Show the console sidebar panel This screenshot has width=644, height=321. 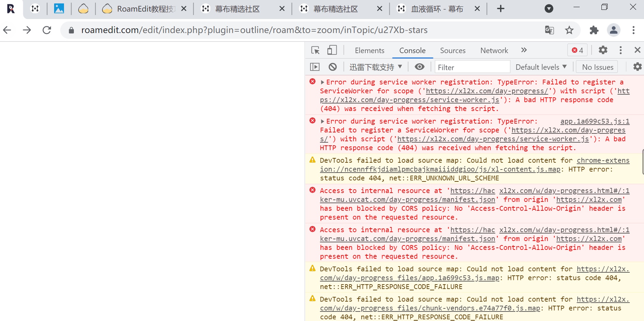point(315,67)
